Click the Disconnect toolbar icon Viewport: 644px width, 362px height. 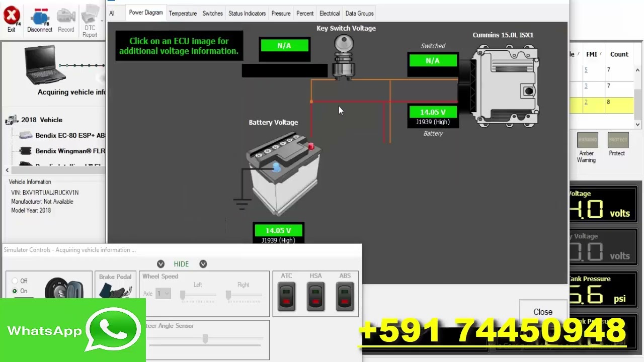point(40,20)
